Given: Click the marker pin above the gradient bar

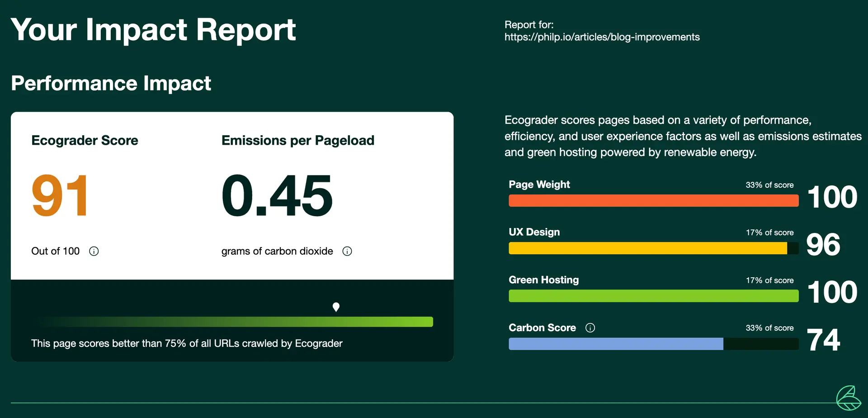Looking at the screenshot, I should click(336, 307).
